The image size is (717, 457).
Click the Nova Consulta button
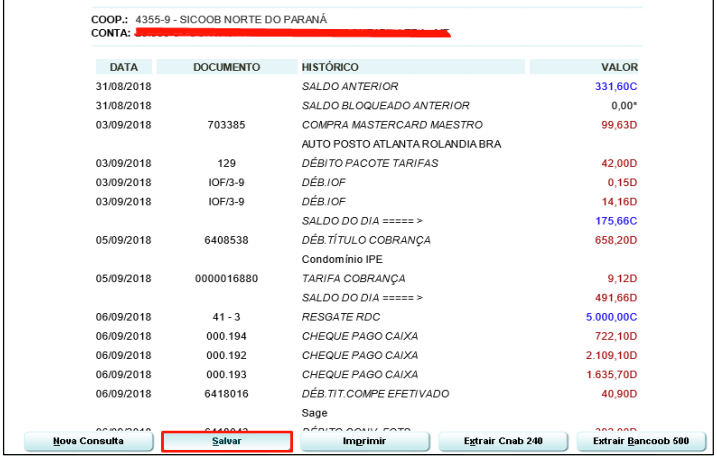(x=88, y=441)
